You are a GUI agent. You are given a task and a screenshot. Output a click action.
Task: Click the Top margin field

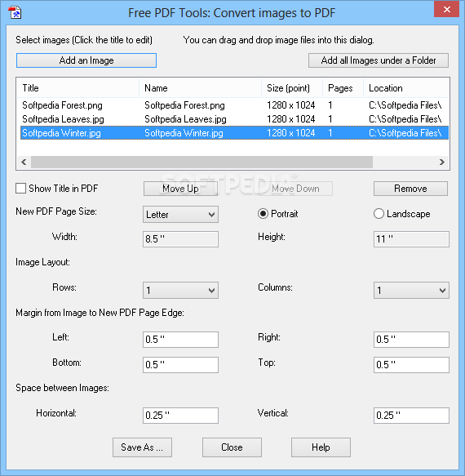click(411, 365)
